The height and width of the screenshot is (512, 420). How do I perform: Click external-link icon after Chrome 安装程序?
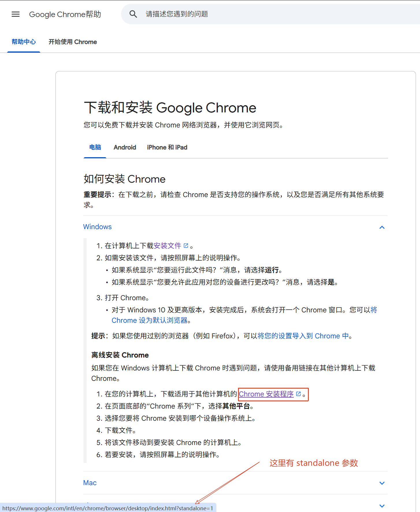pos(298,394)
